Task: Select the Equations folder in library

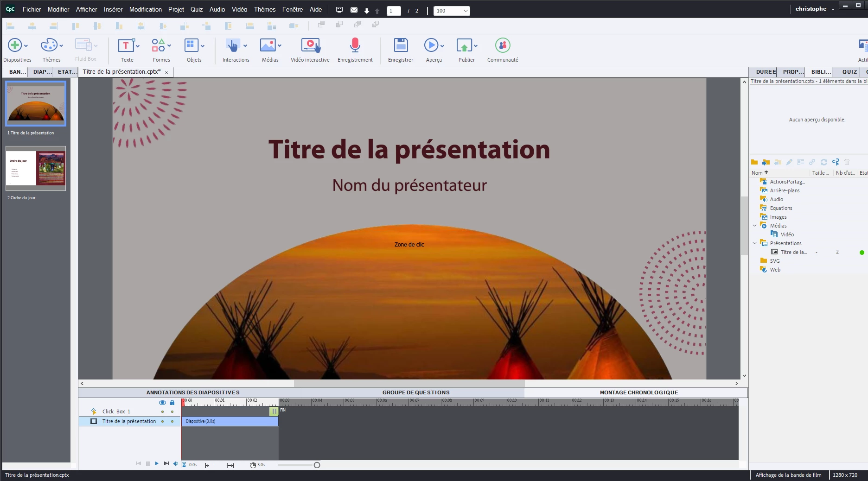Action: click(x=781, y=208)
